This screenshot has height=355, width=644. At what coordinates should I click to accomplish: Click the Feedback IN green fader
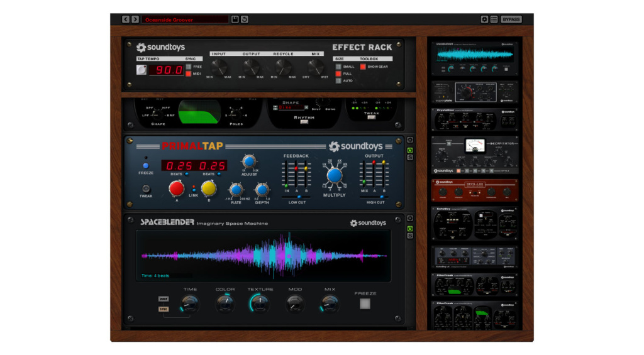(286, 186)
